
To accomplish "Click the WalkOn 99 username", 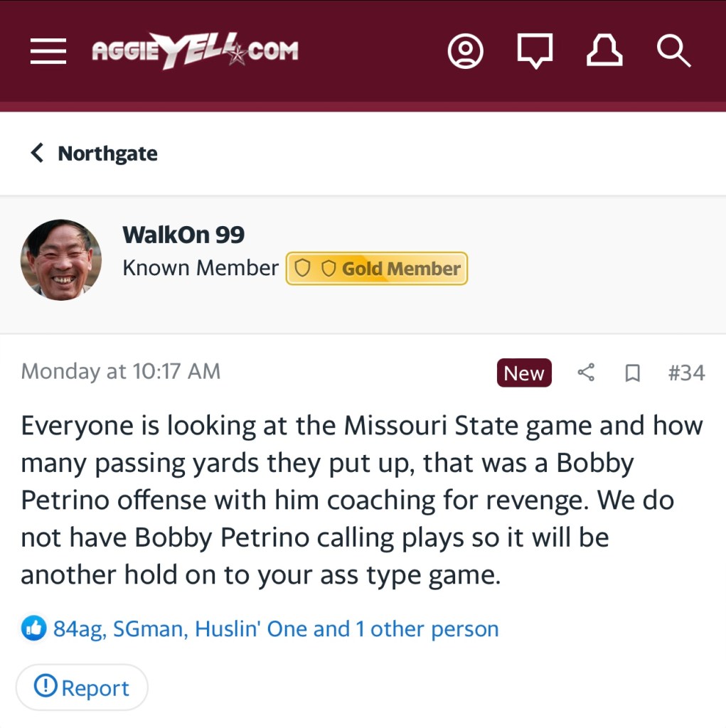I will 183,235.
